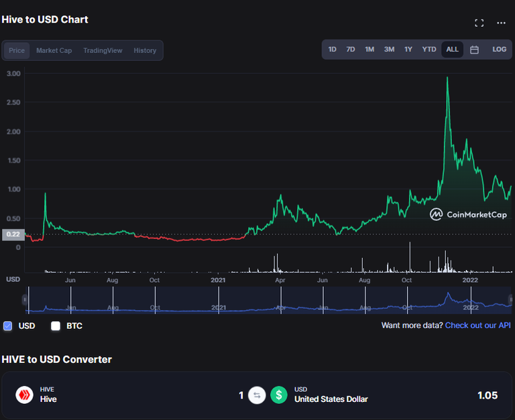Click the USD converted value 1.05
This screenshot has width=515, height=420.
(488, 395)
